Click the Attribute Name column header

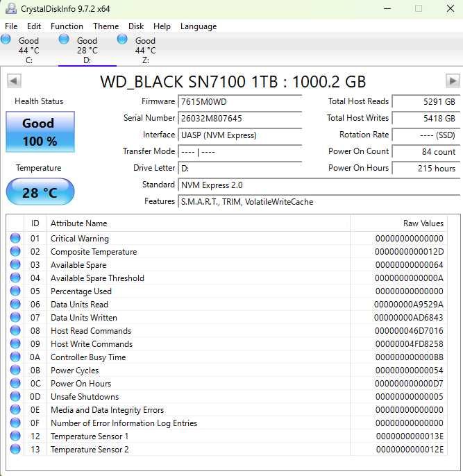click(x=198, y=223)
